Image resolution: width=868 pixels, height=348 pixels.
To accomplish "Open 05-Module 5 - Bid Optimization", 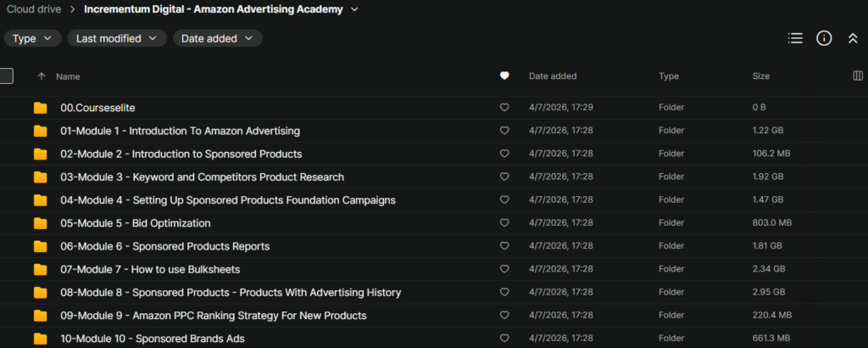I will (x=136, y=223).
